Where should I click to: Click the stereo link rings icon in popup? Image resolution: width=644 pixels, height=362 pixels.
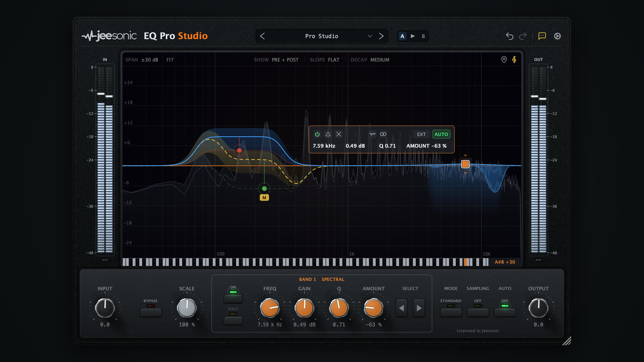tap(383, 134)
